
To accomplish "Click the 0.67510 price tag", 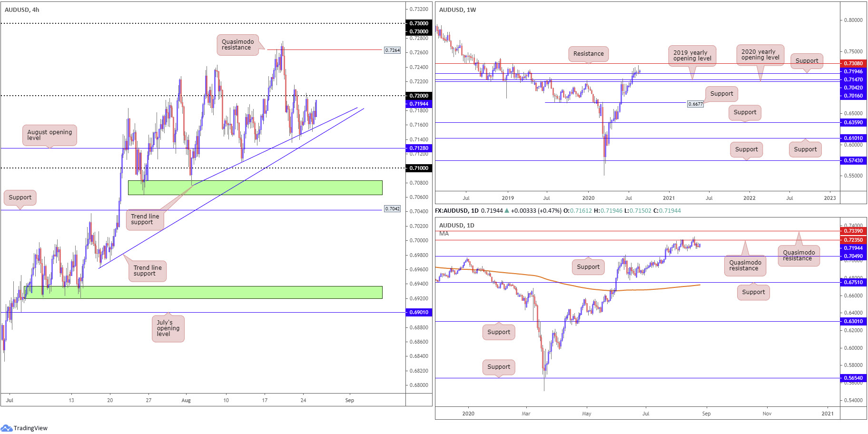I will [x=853, y=282].
